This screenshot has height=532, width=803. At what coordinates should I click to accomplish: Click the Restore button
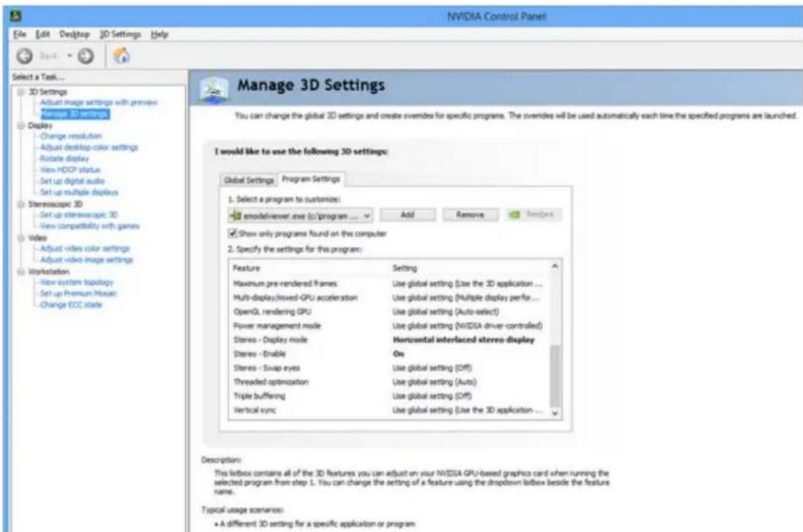pos(533,215)
